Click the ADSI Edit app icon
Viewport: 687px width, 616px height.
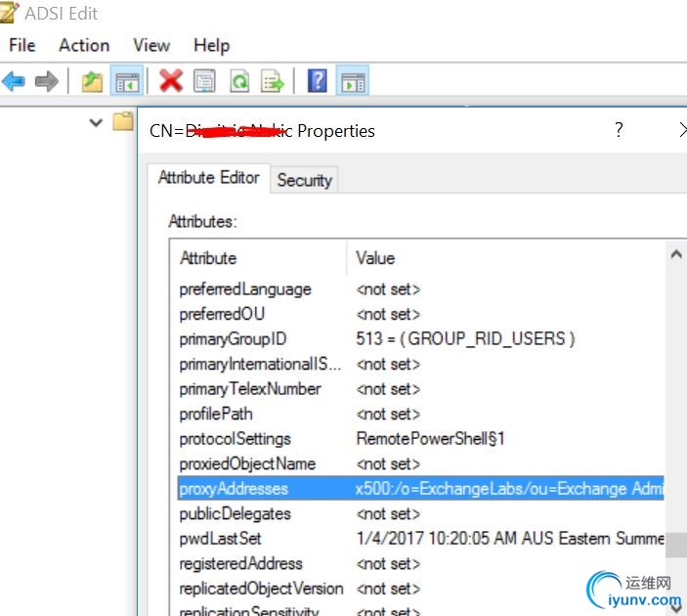[x=9, y=13]
